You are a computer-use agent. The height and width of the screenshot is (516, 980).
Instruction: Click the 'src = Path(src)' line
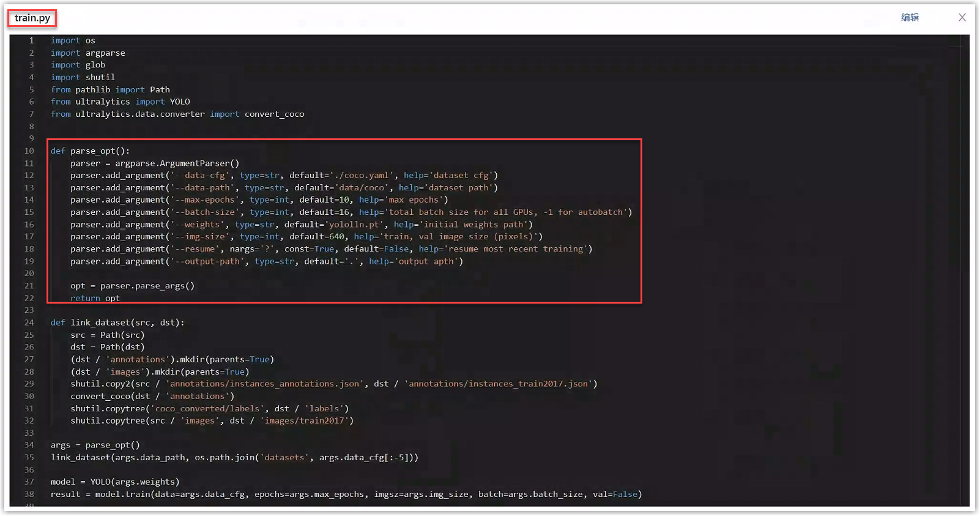(x=108, y=335)
